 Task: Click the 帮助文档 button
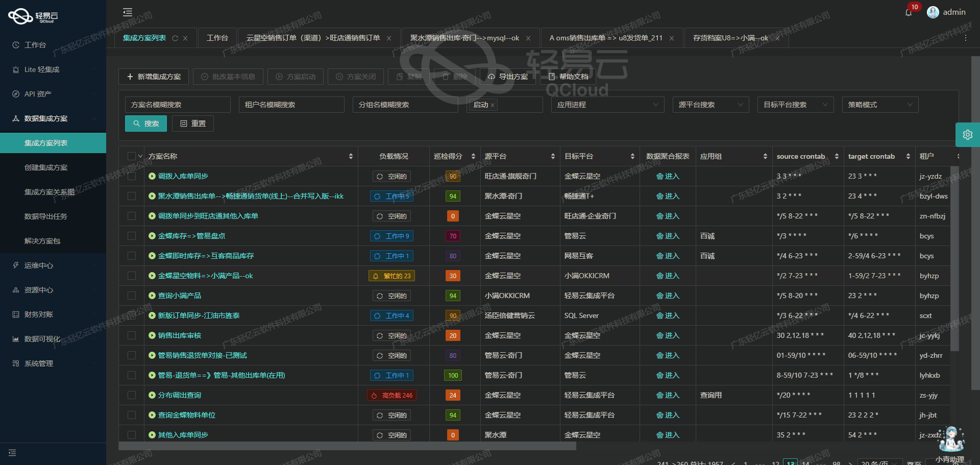[568, 77]
